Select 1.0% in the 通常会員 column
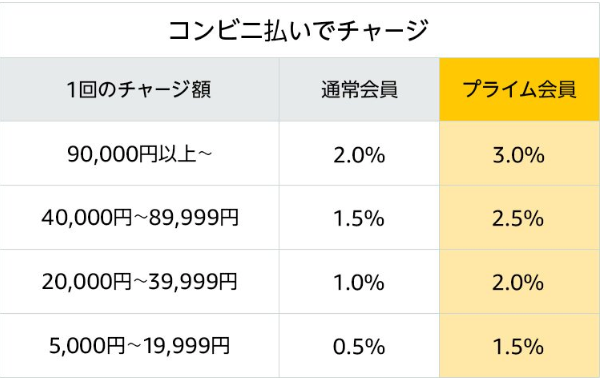Viewport: 602px width, 380px height. 359,283
